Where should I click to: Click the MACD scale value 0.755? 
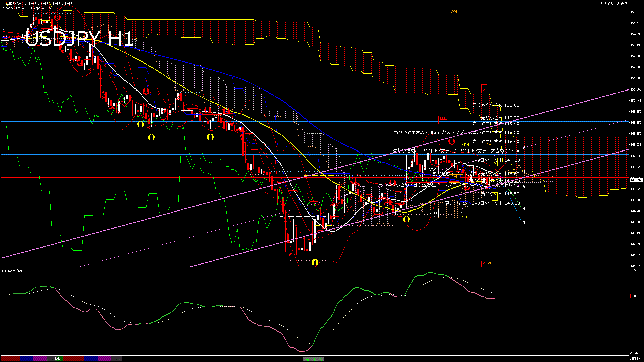634,270
